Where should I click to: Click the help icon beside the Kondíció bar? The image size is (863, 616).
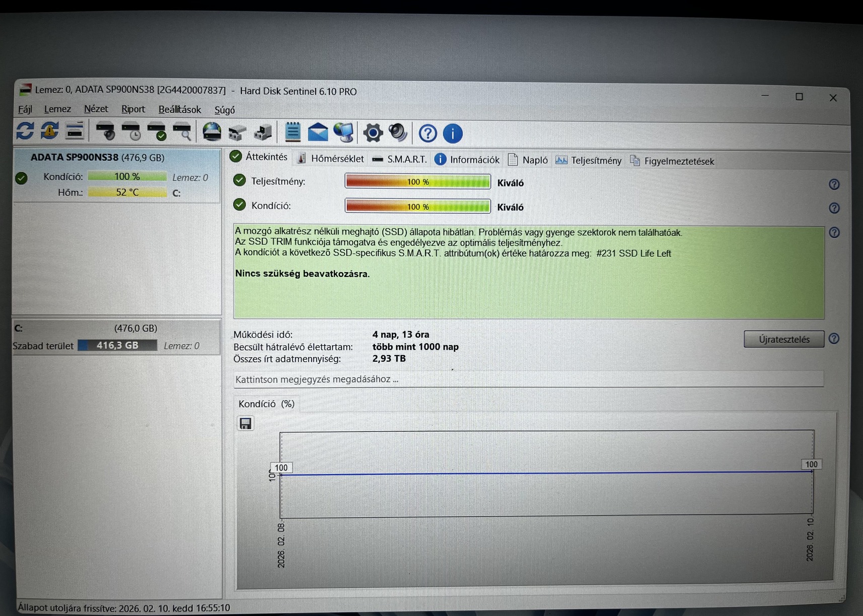834,208
